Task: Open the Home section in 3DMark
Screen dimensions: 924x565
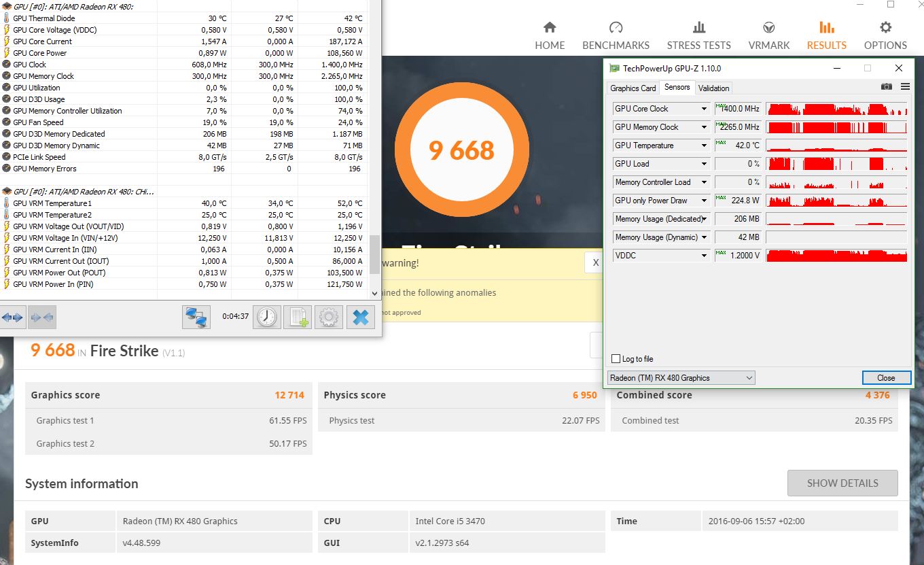Action: point(550,35)
